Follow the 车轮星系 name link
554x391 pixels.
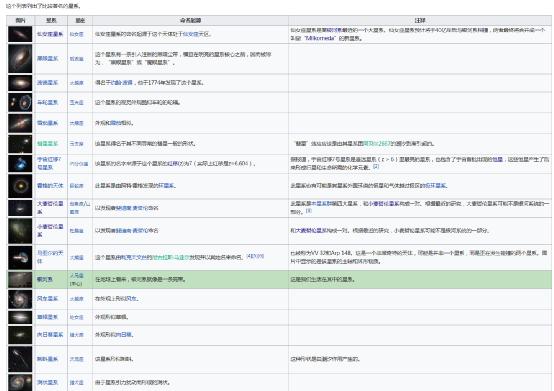click(x=47, y=102)
